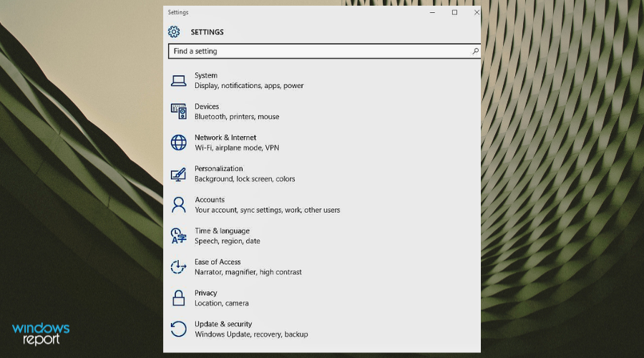Screen dimensions: 644x358
Task: Click the Update & security refresh icon
Action: 179,329
